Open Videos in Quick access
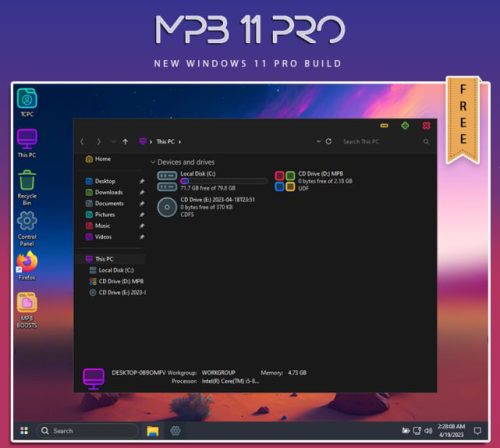Image resolution: width=500 pixels, height=448 pixels. tap(99, 237)
